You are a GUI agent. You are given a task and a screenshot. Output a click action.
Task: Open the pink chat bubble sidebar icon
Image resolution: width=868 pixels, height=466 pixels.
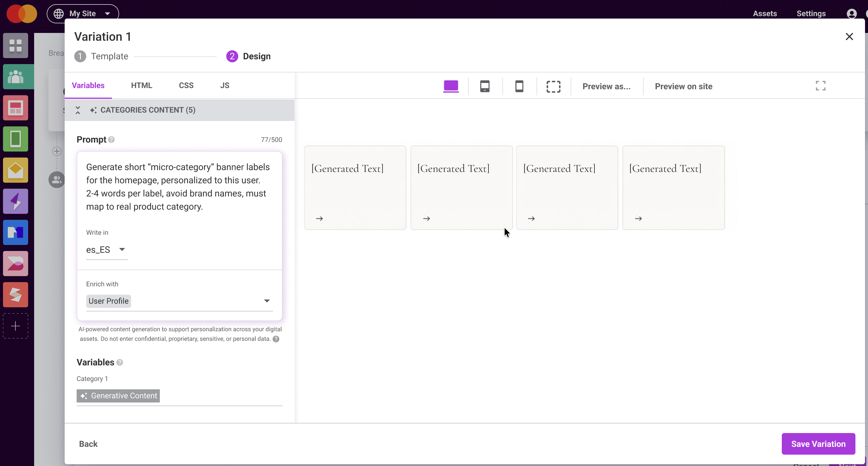point(16,264)
